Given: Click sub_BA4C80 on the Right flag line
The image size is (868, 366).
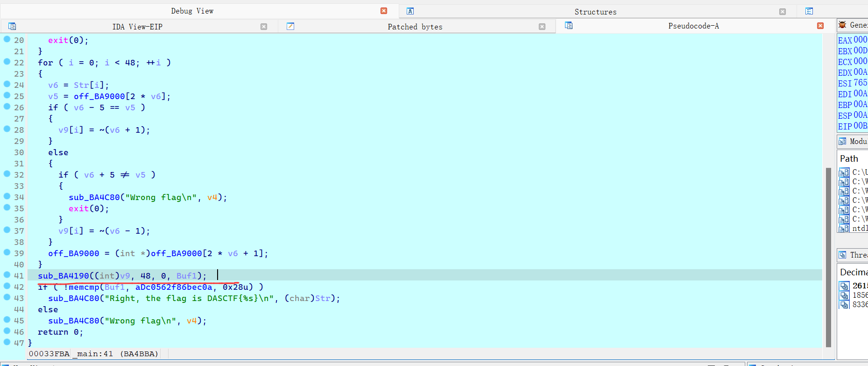Looking at the screenshot, I should [74, 298].
